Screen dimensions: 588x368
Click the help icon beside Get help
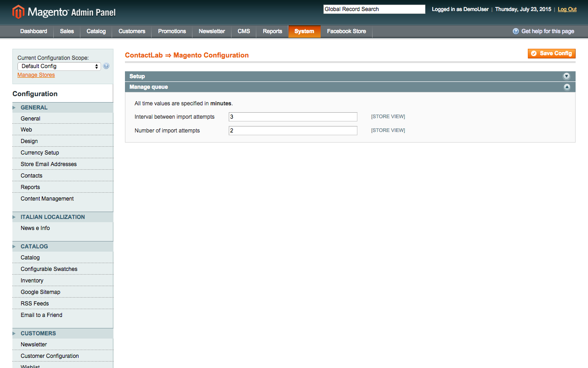point(516,31)
